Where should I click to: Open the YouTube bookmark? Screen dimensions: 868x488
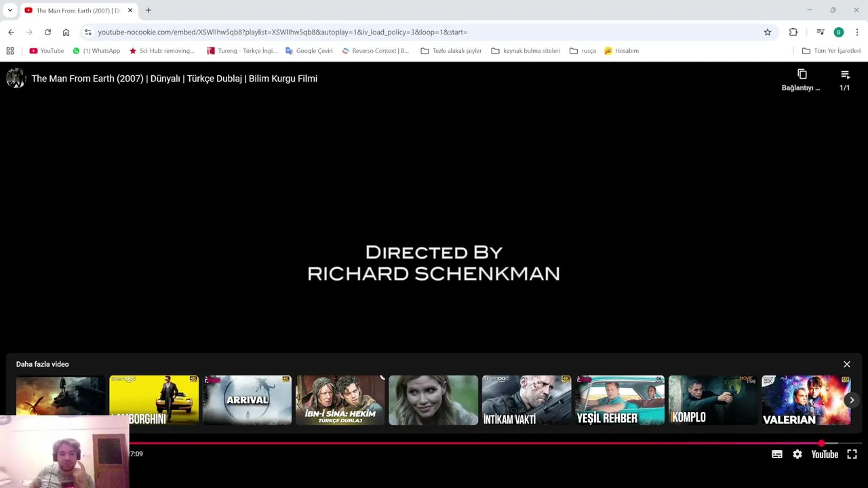[47, 51]
